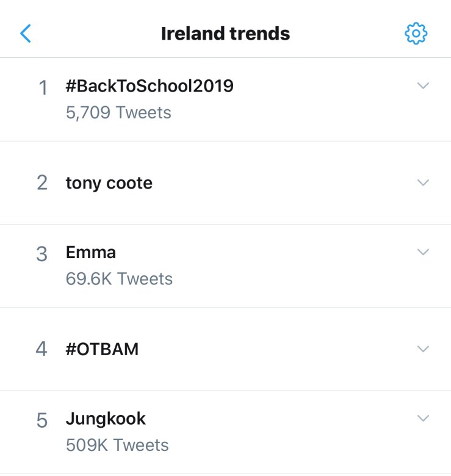
Task: Open trends settings gear icon
Action: 416,34
